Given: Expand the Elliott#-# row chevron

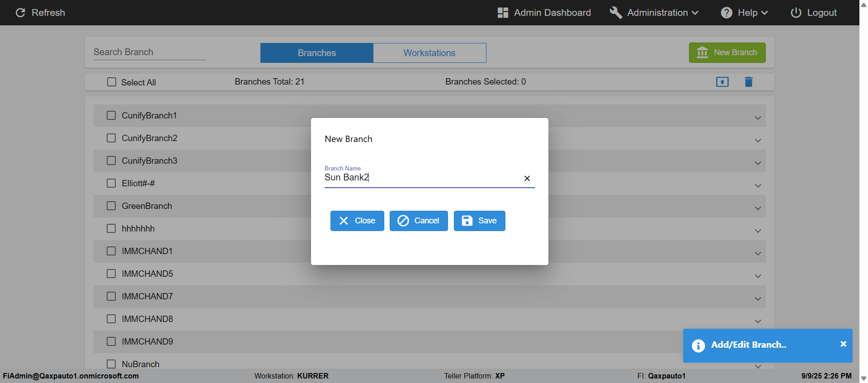Looking at the screenshot, I should click(758, 186).
